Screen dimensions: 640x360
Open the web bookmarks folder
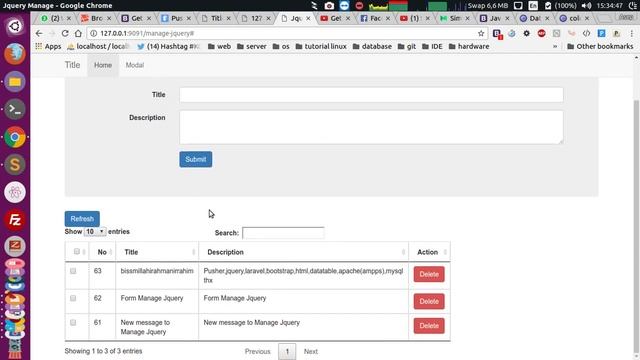tap(219, 47)
